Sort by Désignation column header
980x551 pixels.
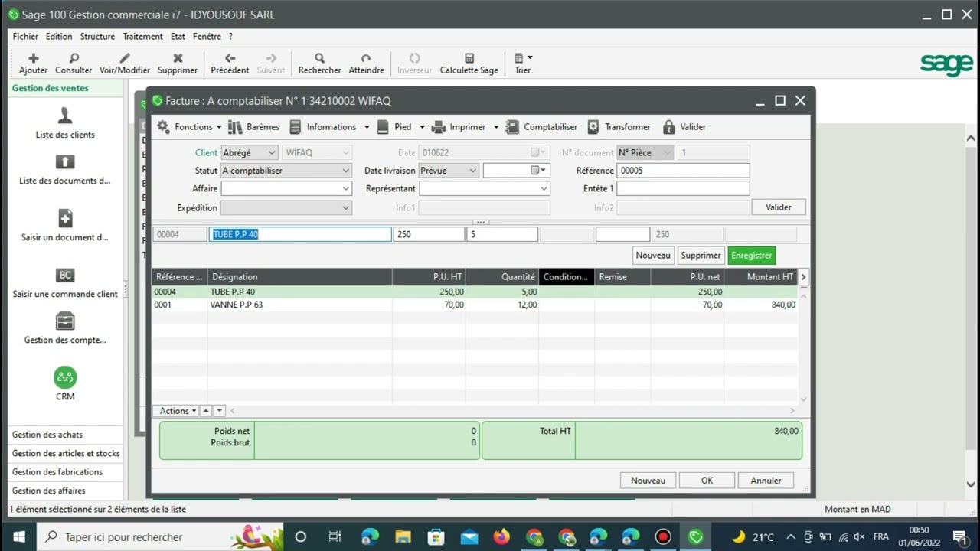[300, 277]
